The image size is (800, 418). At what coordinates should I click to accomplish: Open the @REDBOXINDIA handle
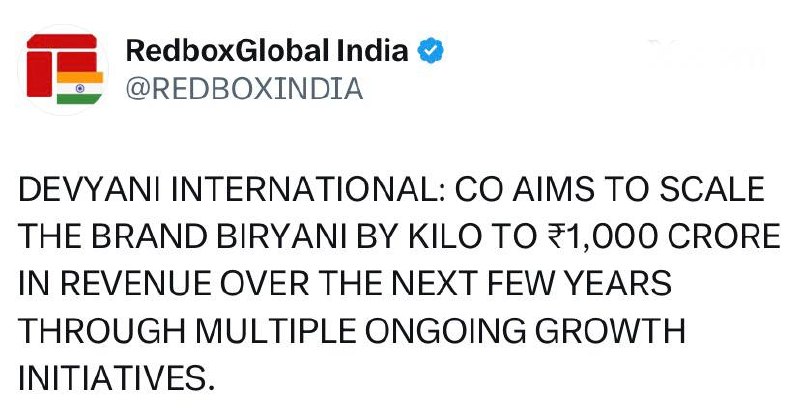244,88
